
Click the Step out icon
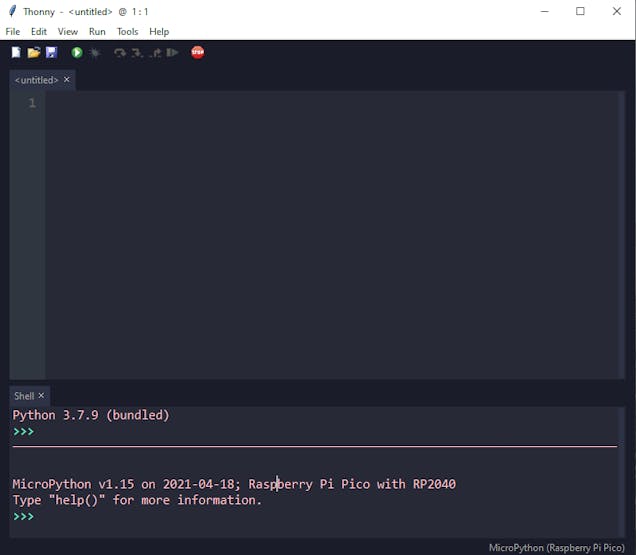pos(155,53)
